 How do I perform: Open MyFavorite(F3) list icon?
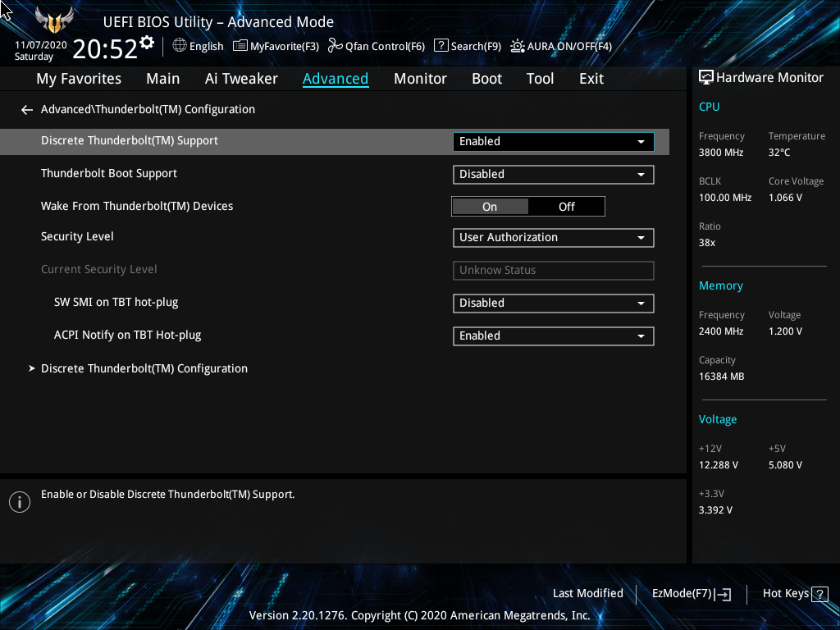(240, 46)
